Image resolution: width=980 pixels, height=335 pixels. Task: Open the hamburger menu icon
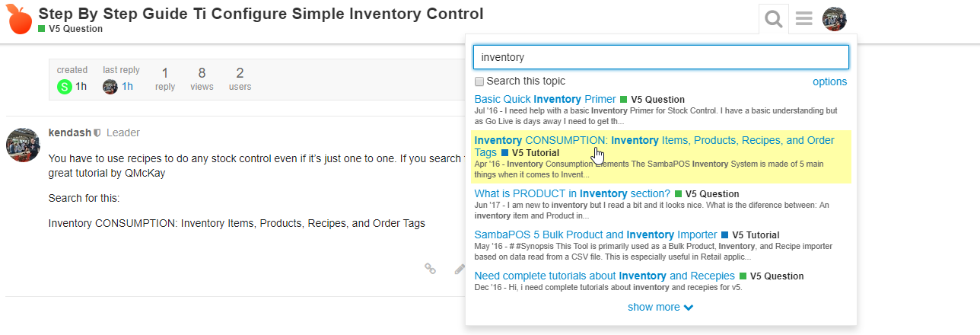pyautogui.click(x=804, y=18)
